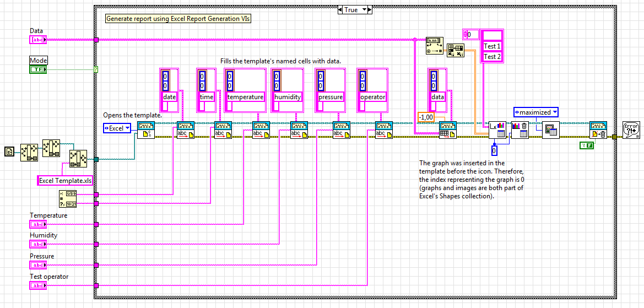This screenshot has width=644, height=308.
Task: Click Set Report Text VI wired to date
Action: pos(186,130)
